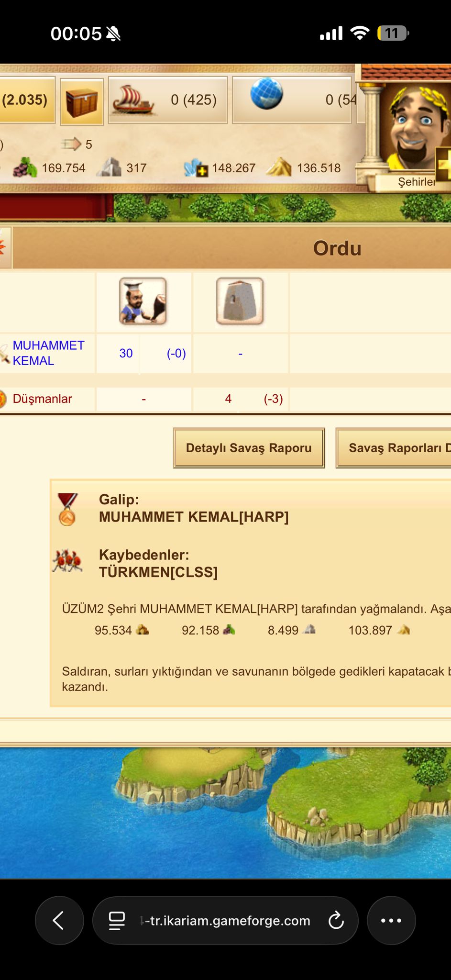Click the MUHAMMET KEMAL[HARP] winner name
This screenshot has height=980, width=451.
click(194, 517)
